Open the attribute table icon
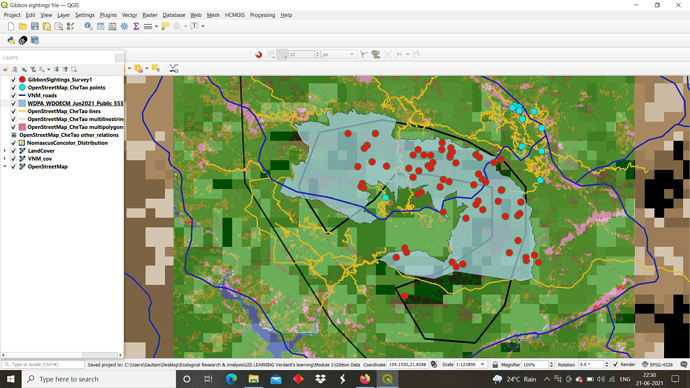The image size is (690, 388). click(x=101, y=26)
